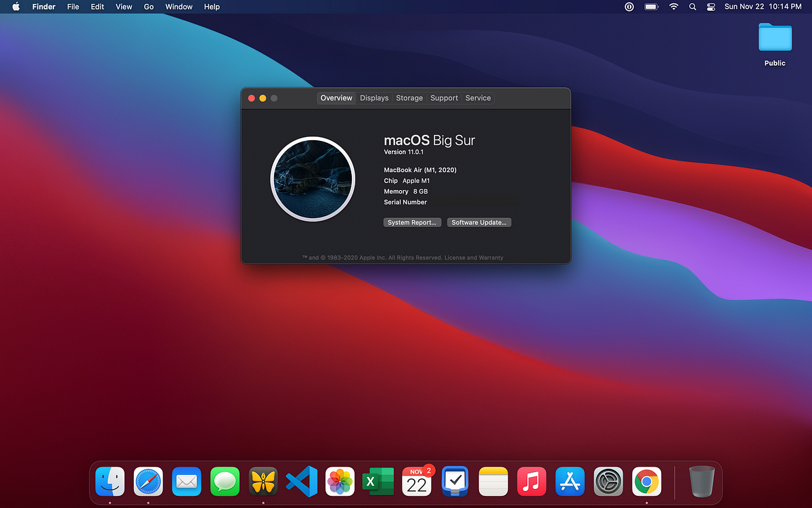Open Control Center in menu bar
812x508 pixels.
(710, 7)
